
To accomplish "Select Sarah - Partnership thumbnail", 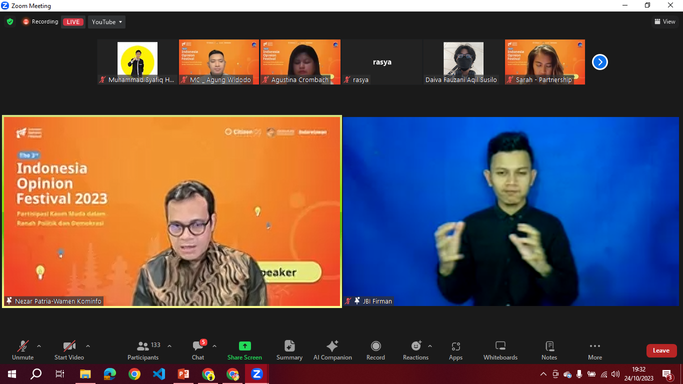I will pyautogui.click(x=545, y=62).
